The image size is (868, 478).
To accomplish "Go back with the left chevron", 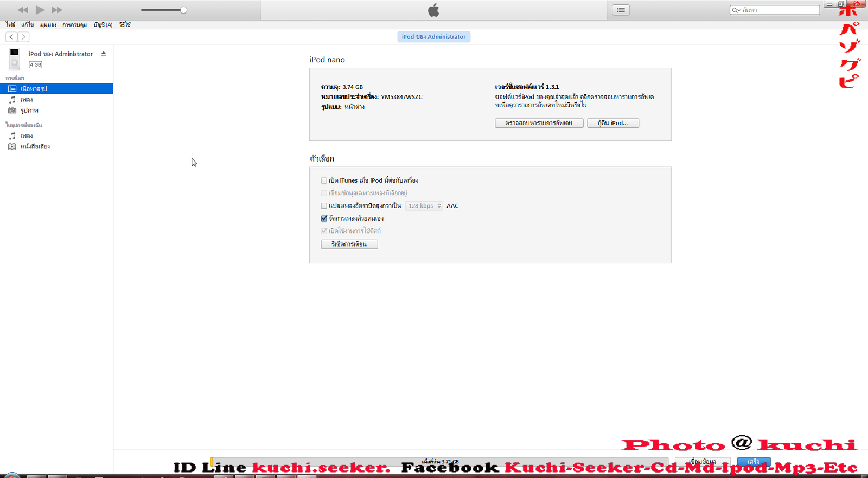I will click(11, 37).
